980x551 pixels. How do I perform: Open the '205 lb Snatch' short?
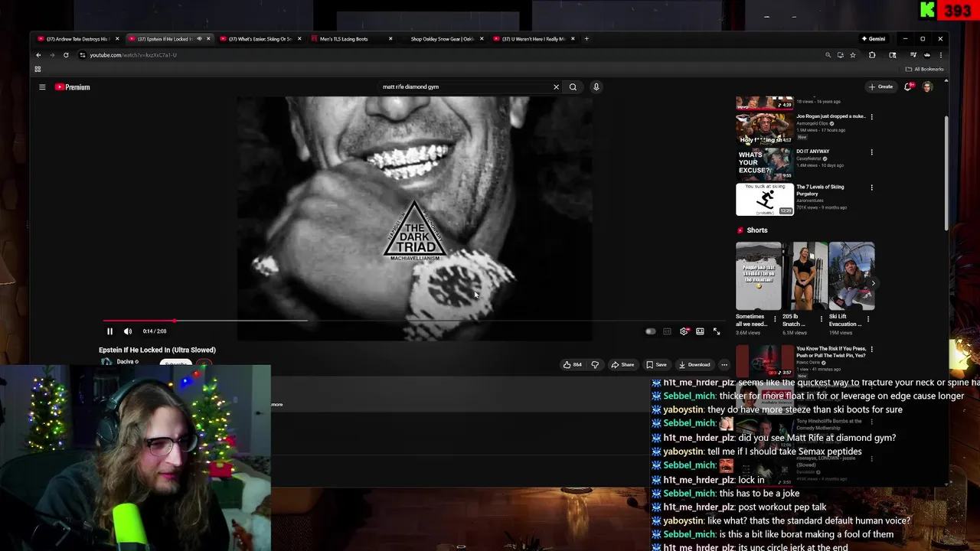pyautogui.click(x=805, y=276)
